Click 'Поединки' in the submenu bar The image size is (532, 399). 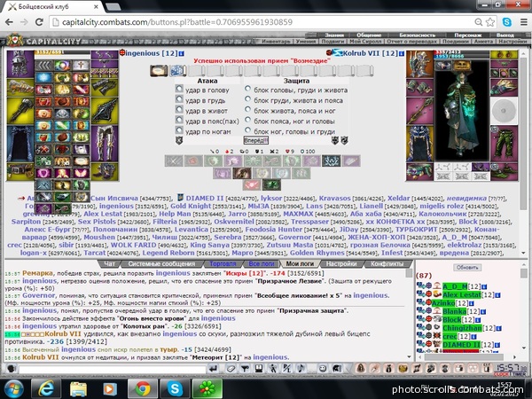(456, 41)
